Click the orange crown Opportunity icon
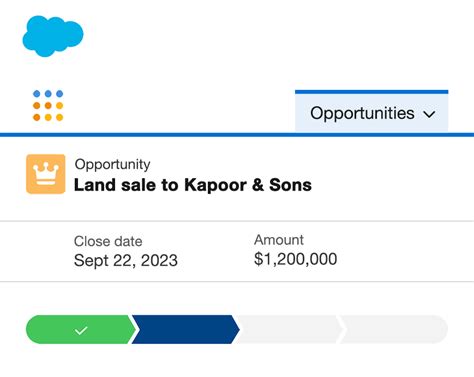This screenshot has width=474, height=377. 46,174
